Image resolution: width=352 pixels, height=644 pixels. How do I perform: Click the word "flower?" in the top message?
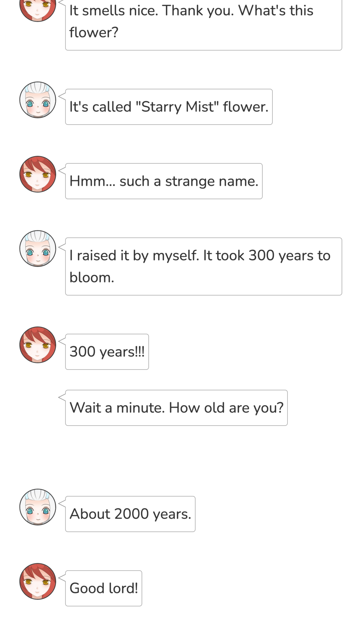[94, 33]
